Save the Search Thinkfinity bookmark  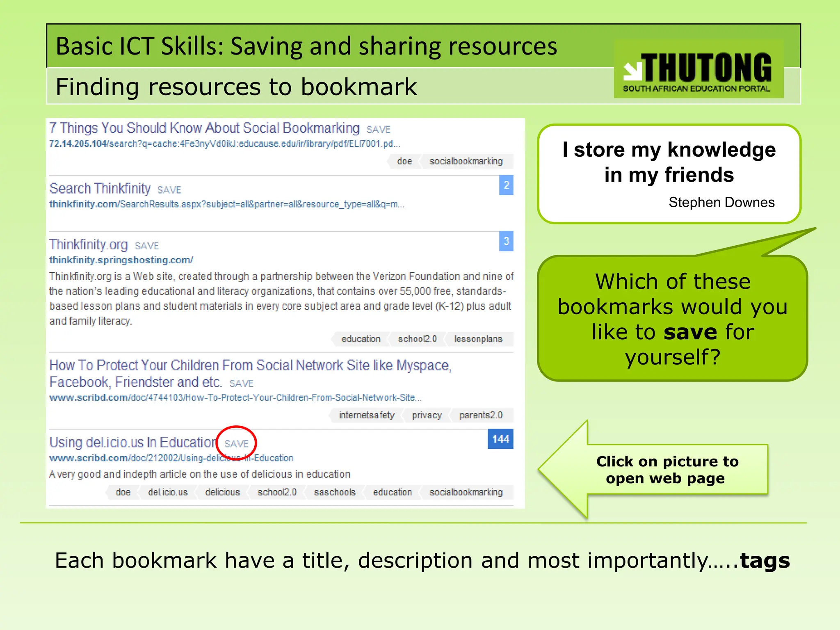pyautogui.click(x=169, y=190)
